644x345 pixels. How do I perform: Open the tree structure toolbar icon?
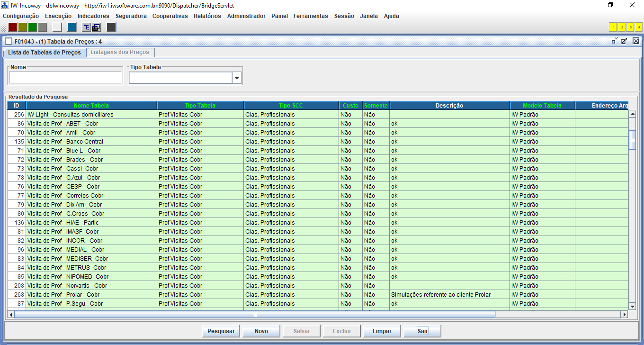[86, 27]
